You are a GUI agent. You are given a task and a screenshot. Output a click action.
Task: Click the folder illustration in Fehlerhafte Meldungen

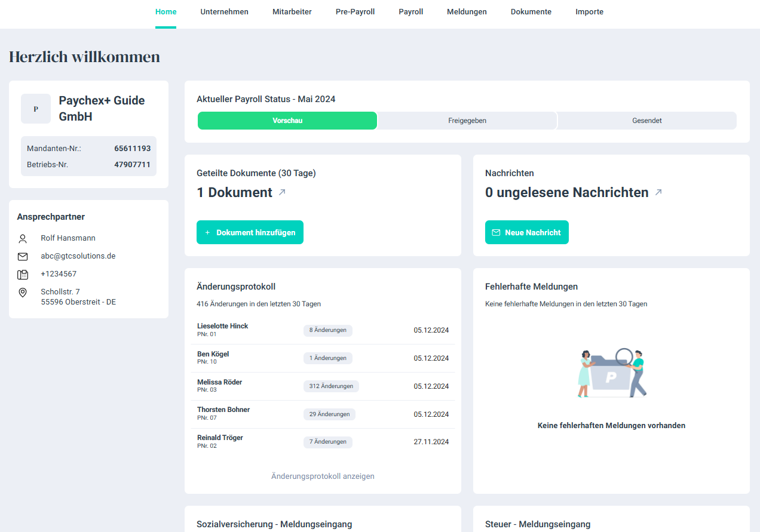[x=611, y=374]
